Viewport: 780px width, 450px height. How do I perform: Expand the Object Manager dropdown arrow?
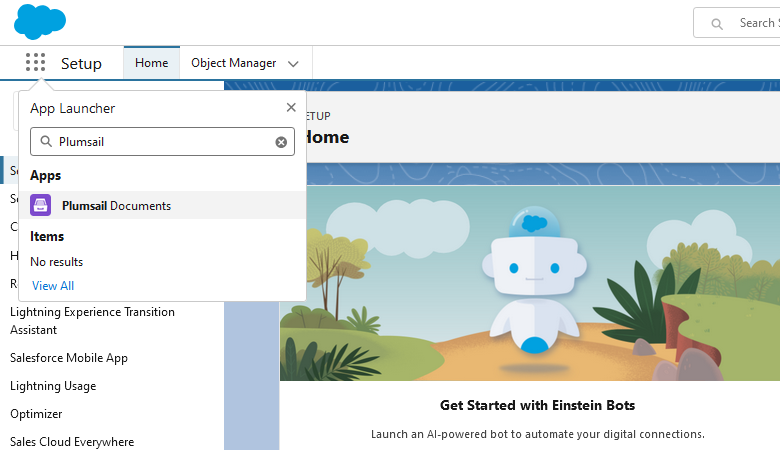[293, 64]
